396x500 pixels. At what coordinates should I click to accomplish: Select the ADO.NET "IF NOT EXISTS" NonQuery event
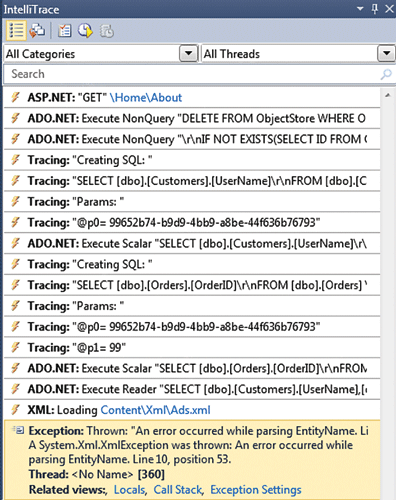[192, 139]
